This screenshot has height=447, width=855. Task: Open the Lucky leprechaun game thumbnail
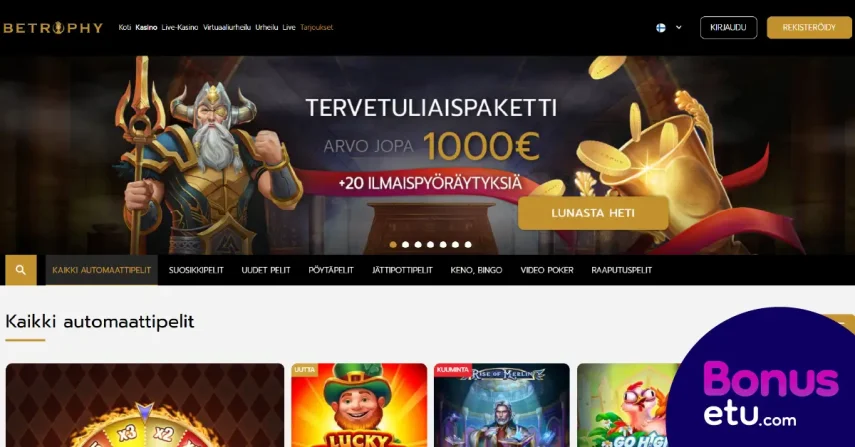pyautogui.click(x=359, y=405)
